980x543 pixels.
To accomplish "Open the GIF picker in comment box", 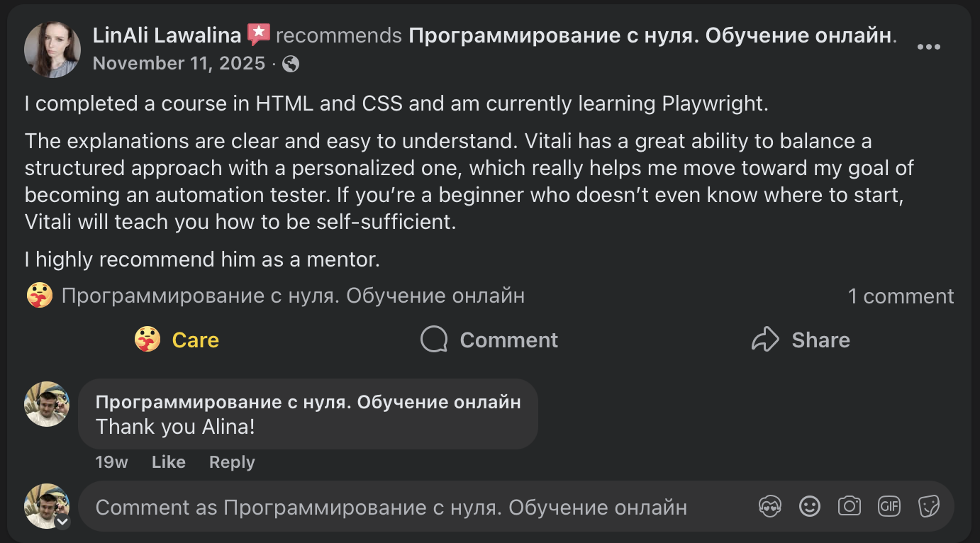I will (889, 506).
